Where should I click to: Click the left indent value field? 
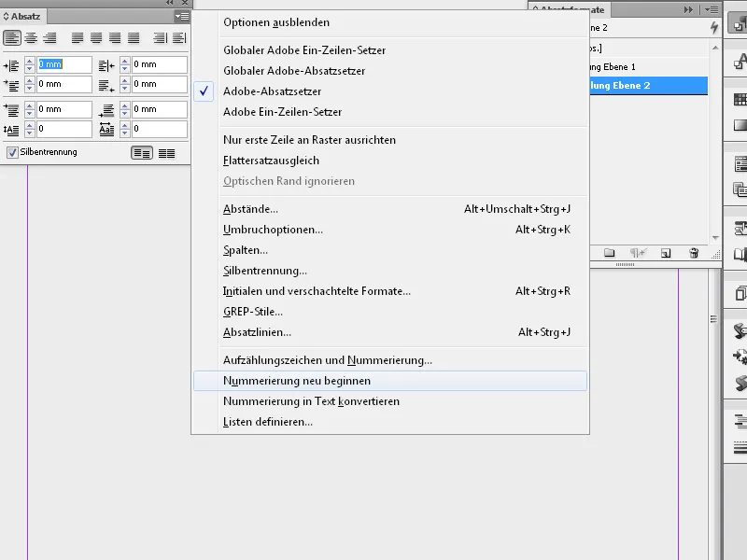[x=63, y=64]
